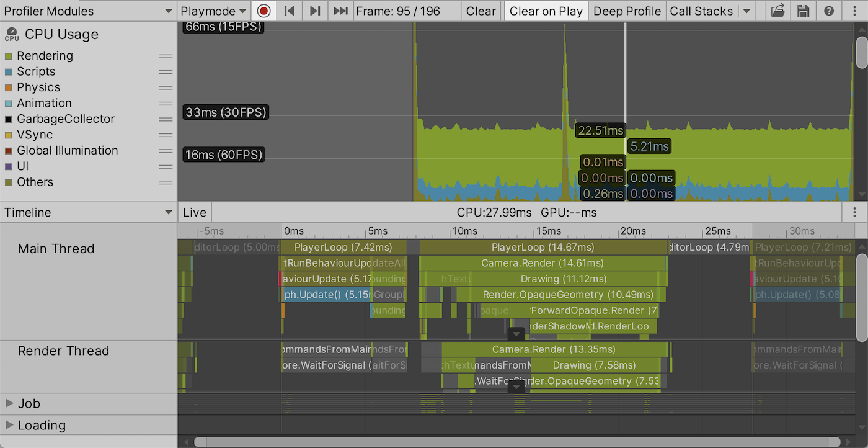Image resolution: width=868 pixels, height=448 pixels.
Task: Select the PlayerLoop (7.42ms) sample
Action: click(x=344, y=248)
